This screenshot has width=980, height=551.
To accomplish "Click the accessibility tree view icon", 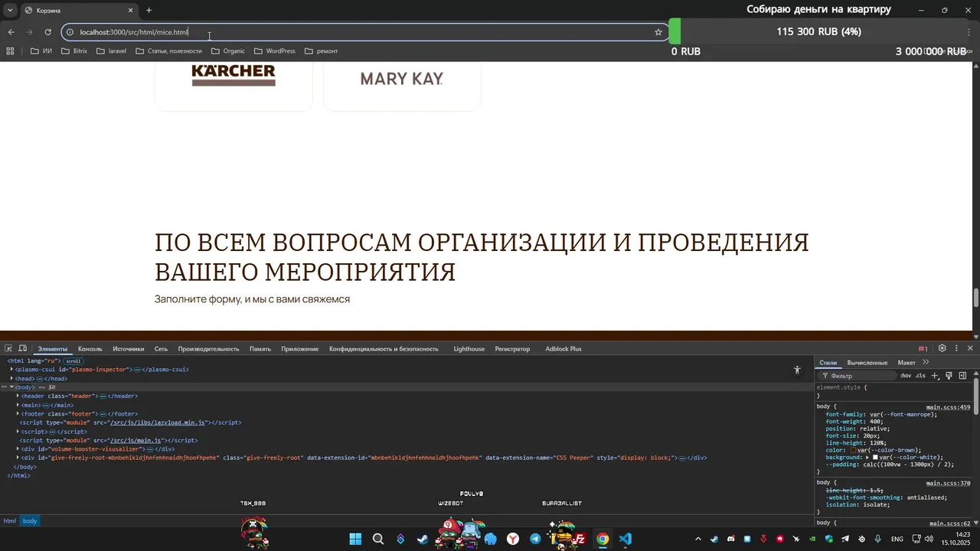I will click(x=797, y=370).
